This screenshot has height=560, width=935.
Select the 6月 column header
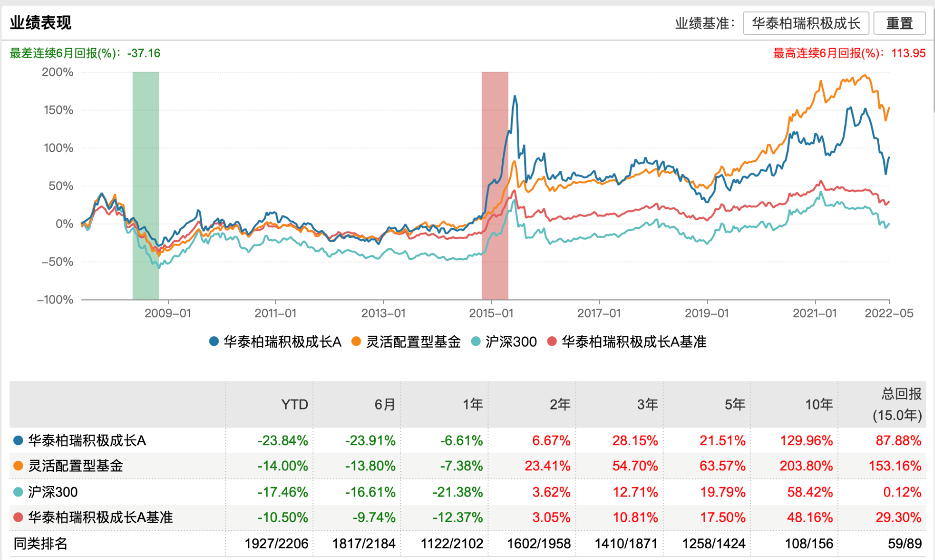point(385,404)
